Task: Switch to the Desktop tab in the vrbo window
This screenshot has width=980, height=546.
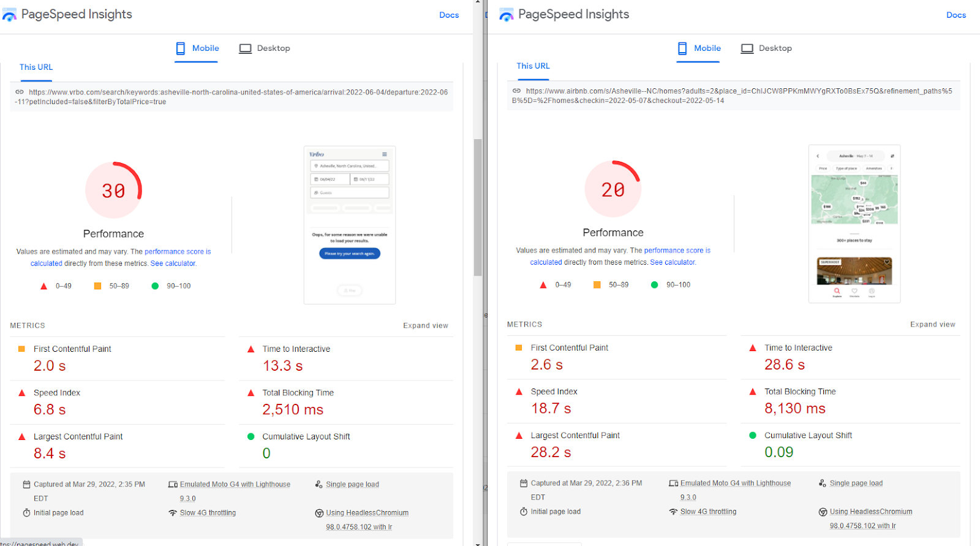Action: point(265,48)
